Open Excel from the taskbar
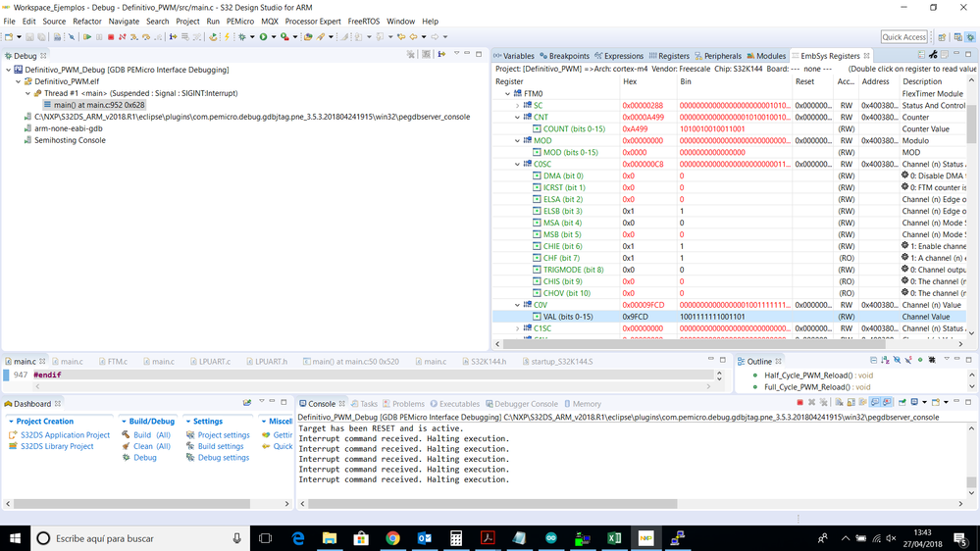 pos(614,538)
